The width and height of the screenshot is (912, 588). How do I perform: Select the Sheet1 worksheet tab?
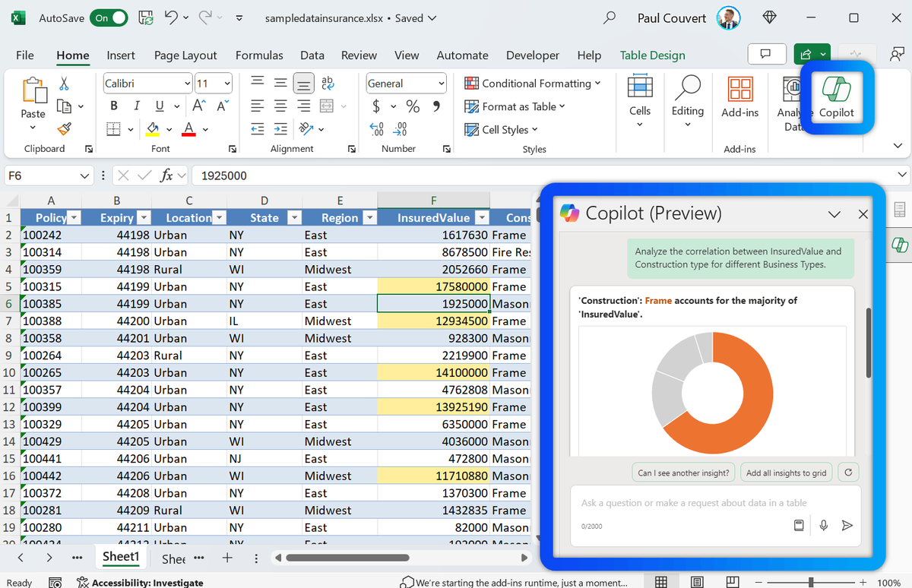[122, 557]
